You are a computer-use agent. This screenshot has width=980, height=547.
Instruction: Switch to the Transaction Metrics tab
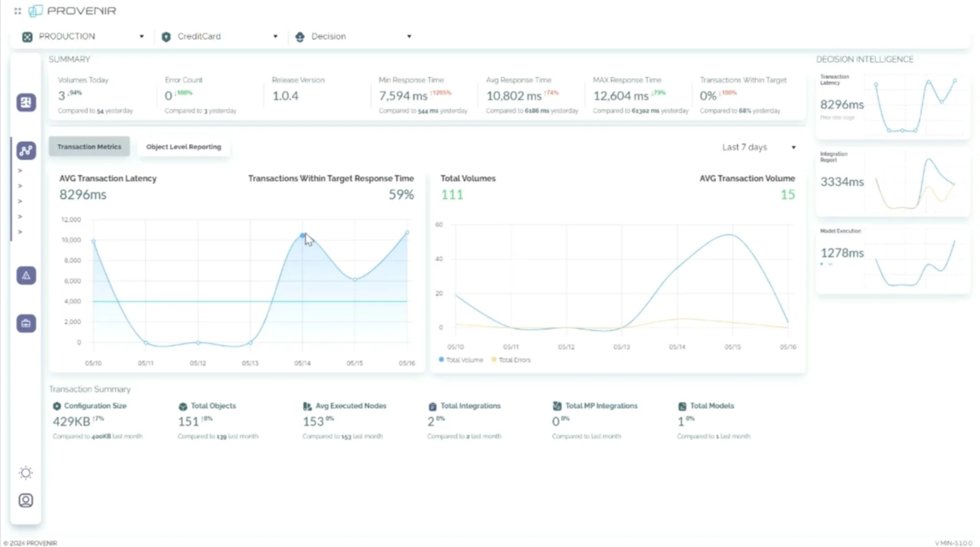click(x=89, y=147)
